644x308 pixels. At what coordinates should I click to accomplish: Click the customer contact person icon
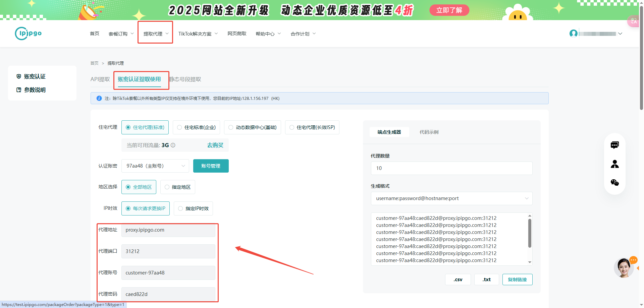point(615,164)
